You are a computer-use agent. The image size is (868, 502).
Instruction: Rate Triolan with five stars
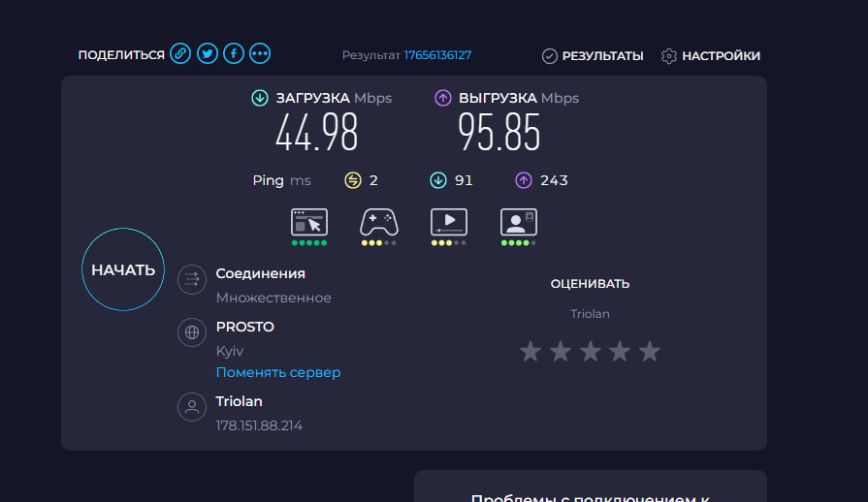[x=650, y=351]
